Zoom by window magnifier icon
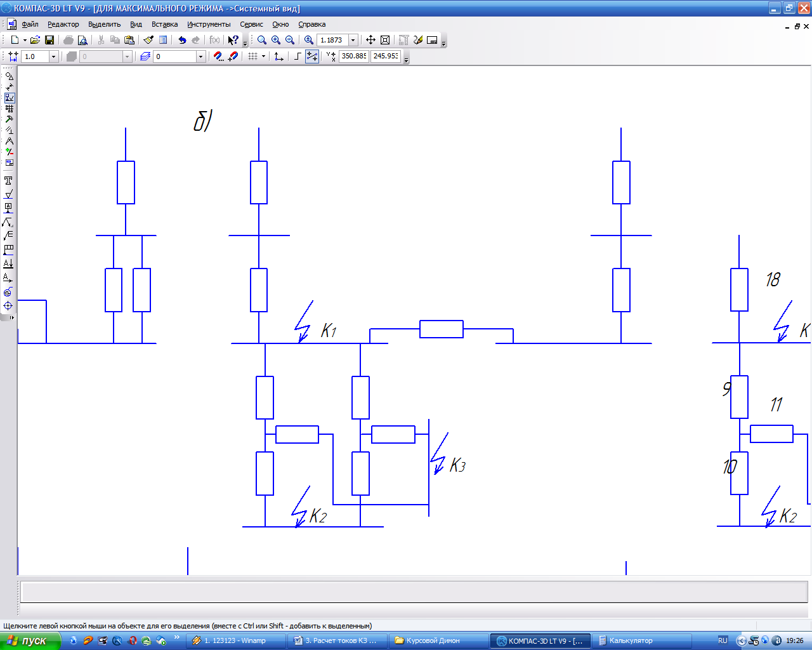 tap(262, 40)
